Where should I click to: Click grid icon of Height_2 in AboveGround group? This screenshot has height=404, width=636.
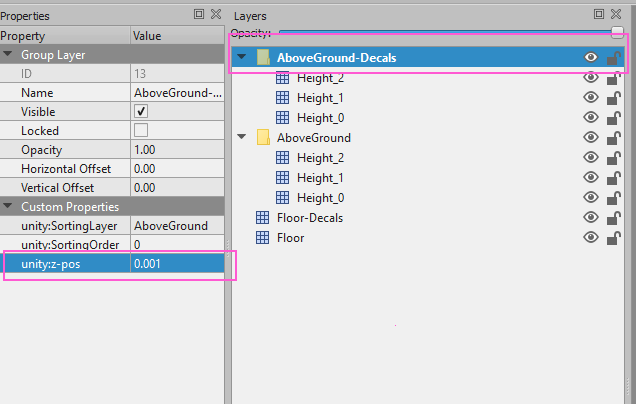click(282, 157)
